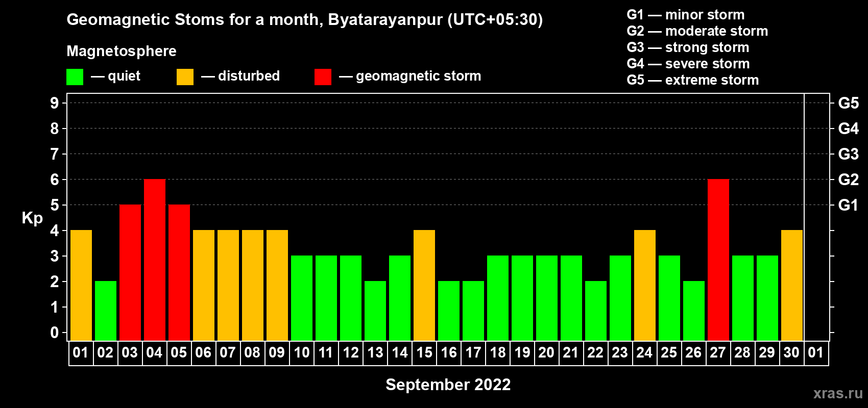The image size is (868, 408).
Task: Click the G4 label on the right axis
Action: 849,129
